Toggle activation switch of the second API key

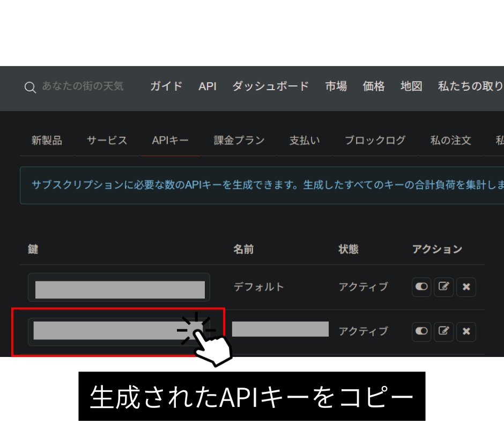point(421,331)
